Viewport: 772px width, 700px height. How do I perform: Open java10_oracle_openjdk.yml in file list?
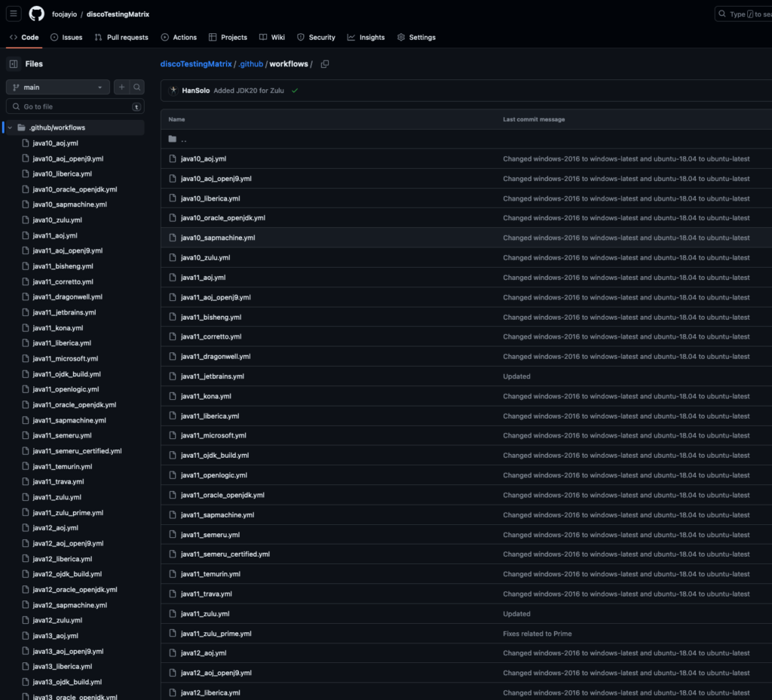pos(223,218)
